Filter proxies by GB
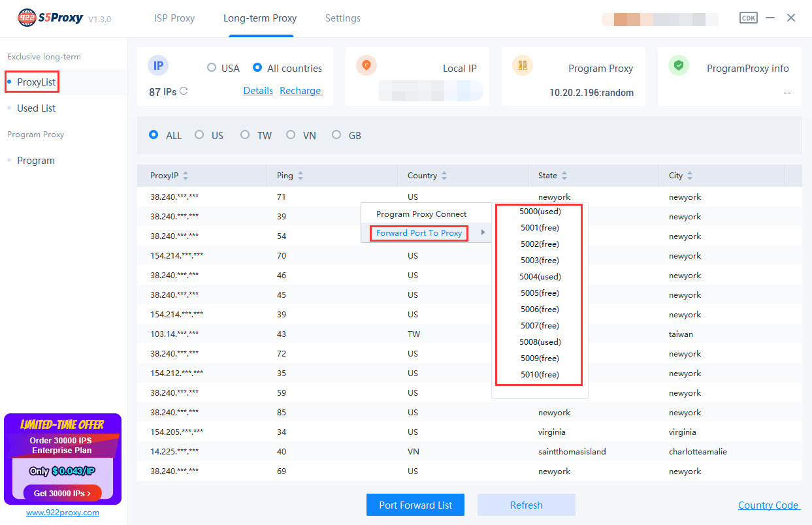 (336, 135)
